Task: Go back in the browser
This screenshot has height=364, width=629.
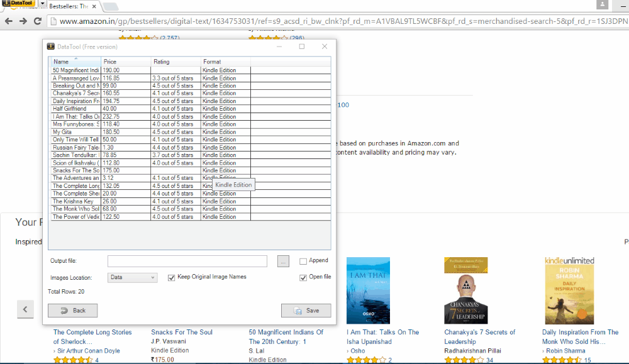Action: [x=9, y=21]
